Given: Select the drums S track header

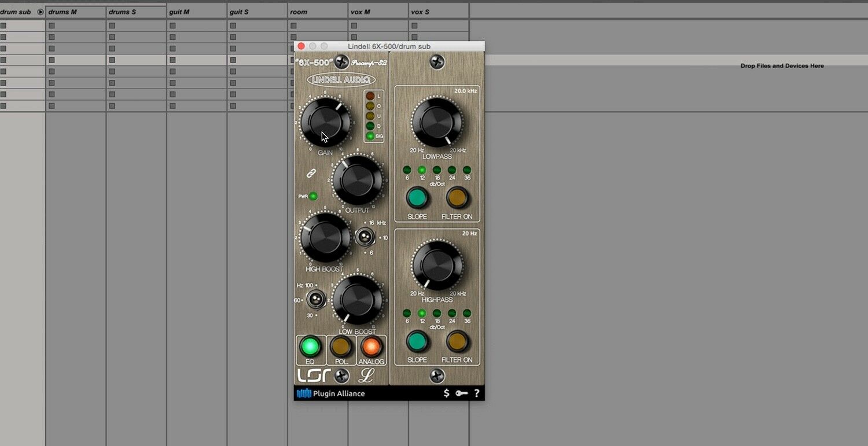Looking at the screenshot, I should pos(137,12).
